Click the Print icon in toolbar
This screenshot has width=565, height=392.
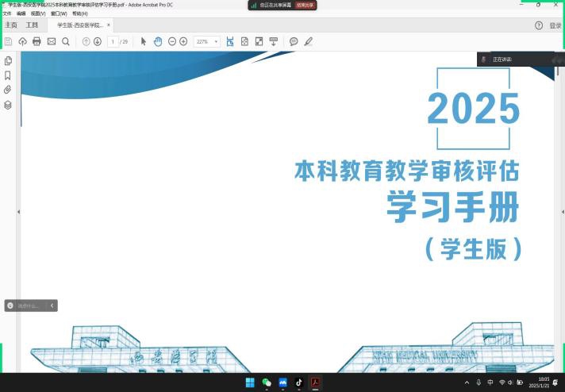tap(37, 41)
